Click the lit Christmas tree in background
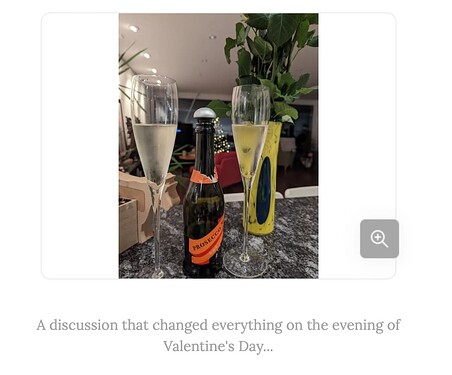Viewport: 452px width, 375px height. tap(221, 137)
